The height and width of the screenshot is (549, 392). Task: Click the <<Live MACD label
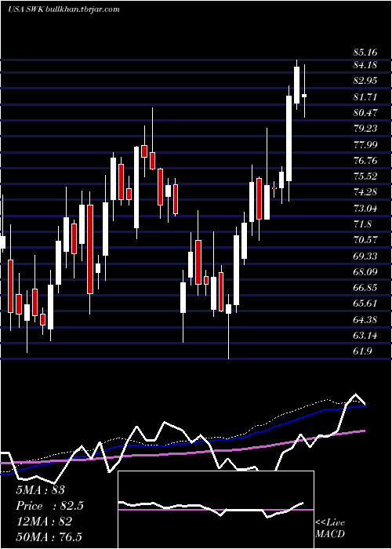tap(330, 528)
